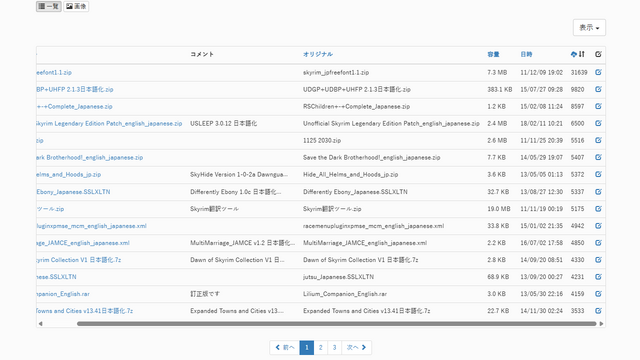The height and width of the screenshot is (360, 640).
Task: Open edit icon for racemenupluginxpmse row
Action: click(x=598, y=226)
